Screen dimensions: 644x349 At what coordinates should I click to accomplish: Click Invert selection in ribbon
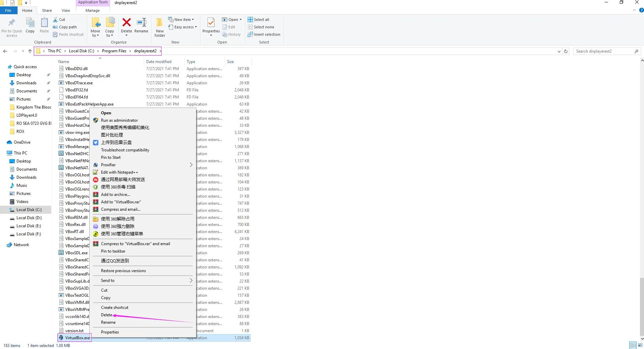tap(264, 34)
